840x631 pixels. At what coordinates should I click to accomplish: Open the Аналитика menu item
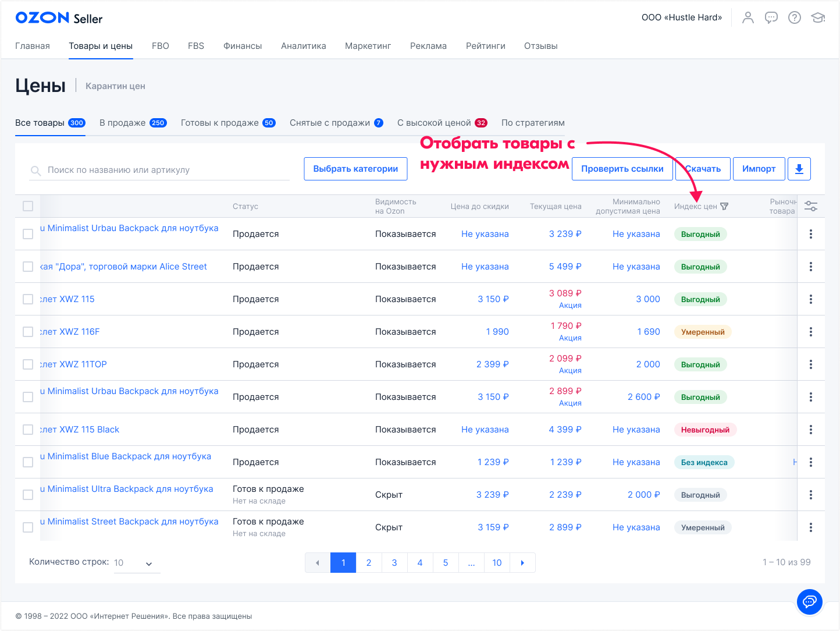[303, 46]
